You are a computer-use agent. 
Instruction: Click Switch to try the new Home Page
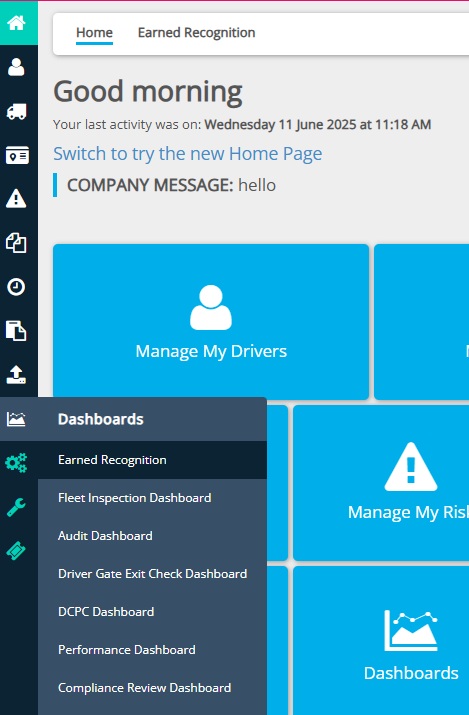[x=187, y=154]
